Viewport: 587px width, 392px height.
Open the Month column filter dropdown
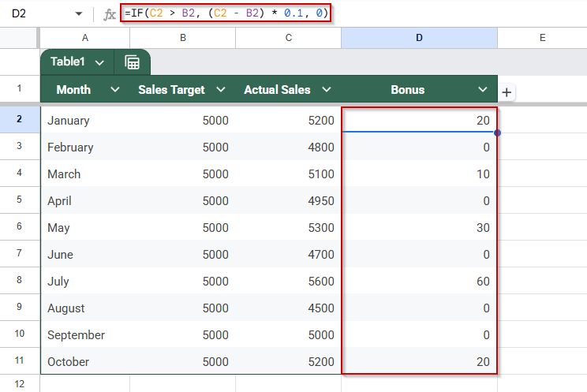point(115,89)
